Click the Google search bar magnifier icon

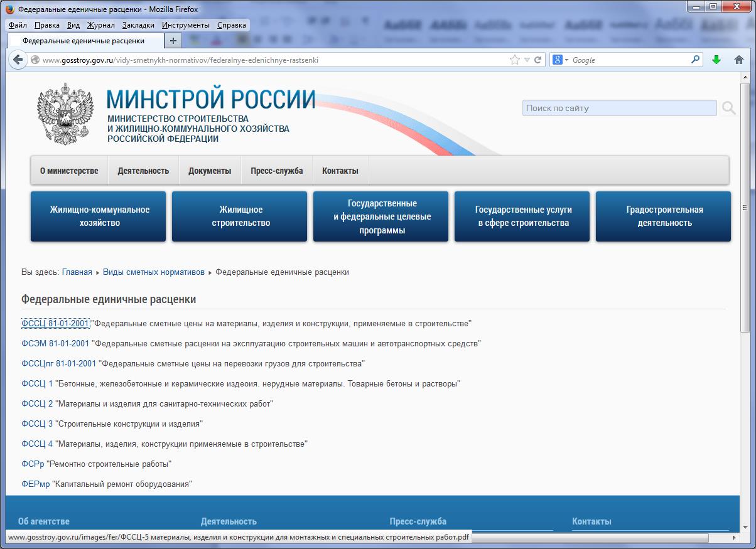(x=695, y=60)
